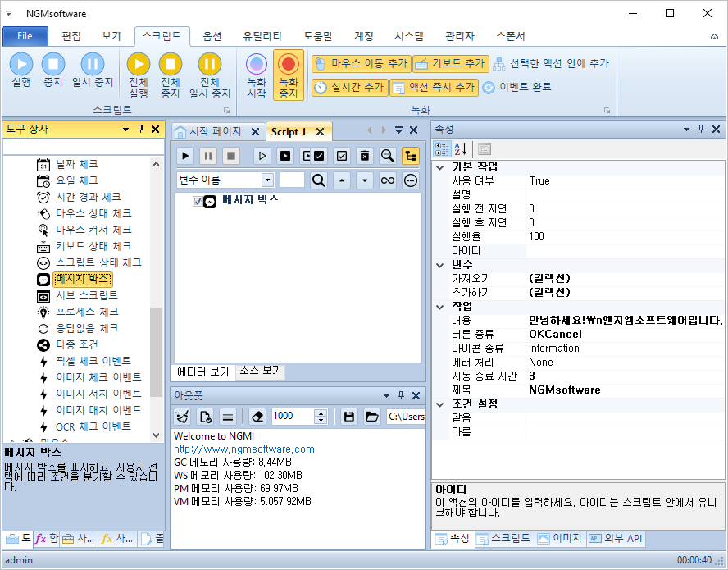Open the ngmsoftware.com link
Viewport: 728px width, 570px height.
[244, 449]
